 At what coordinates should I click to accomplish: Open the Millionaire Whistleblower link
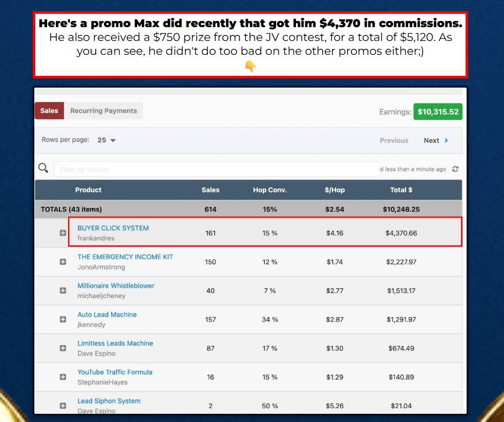116,285
